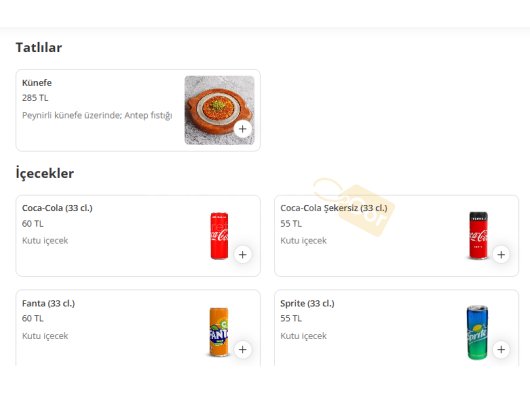Add Sprite (33 cl.) with plus icon
Viewport: 530px width, 393px height.
coord(501,349)
